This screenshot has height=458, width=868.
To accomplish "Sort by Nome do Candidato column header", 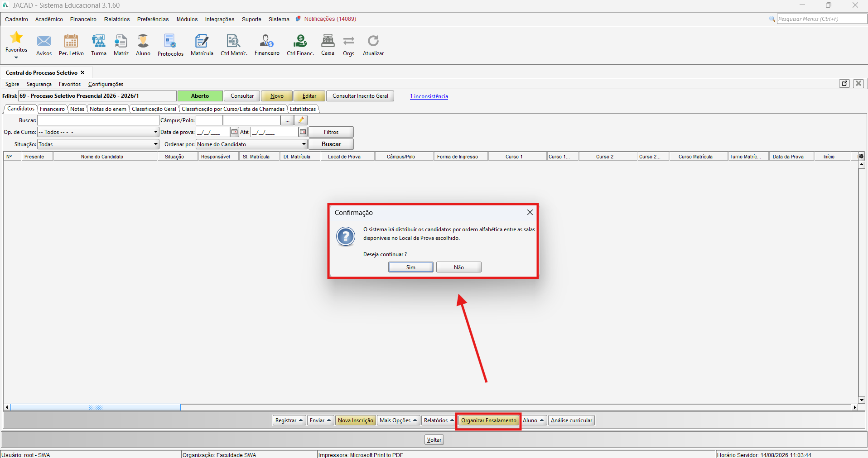I will point(105,157).
